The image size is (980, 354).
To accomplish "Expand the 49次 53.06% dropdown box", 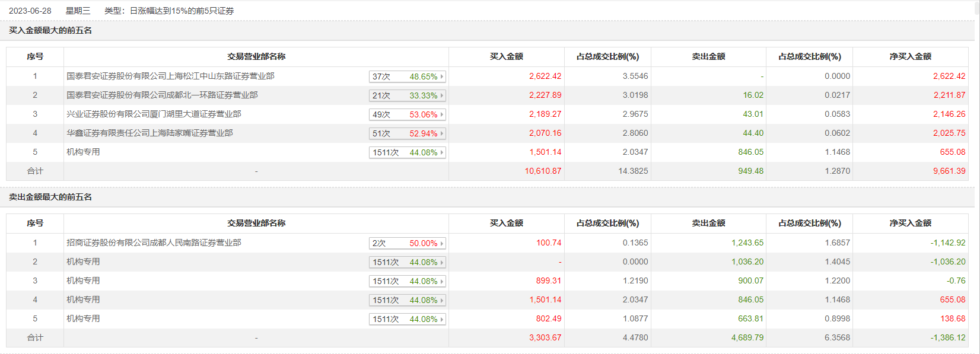I will 407,114.
